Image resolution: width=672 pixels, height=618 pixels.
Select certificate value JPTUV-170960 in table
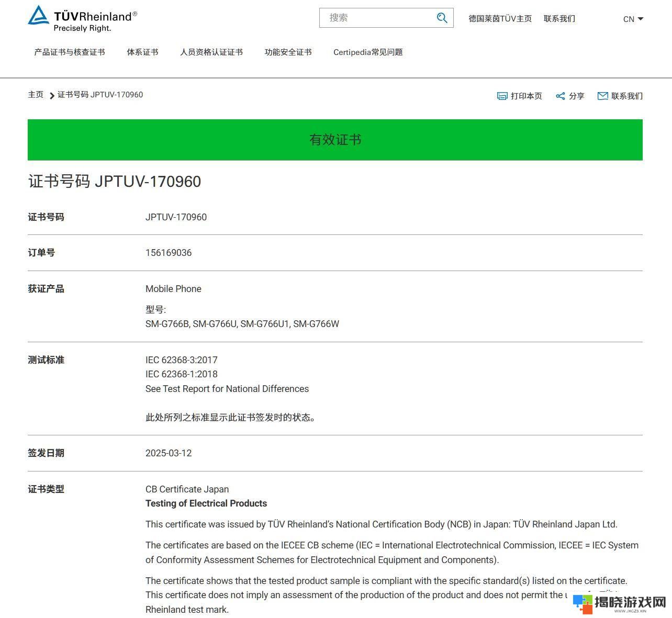[176, 217]
